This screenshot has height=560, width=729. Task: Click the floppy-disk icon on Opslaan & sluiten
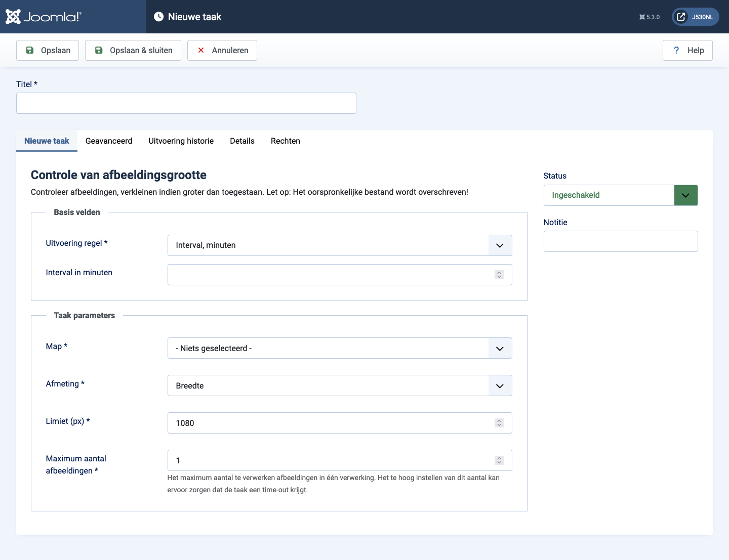coord(99,50)
